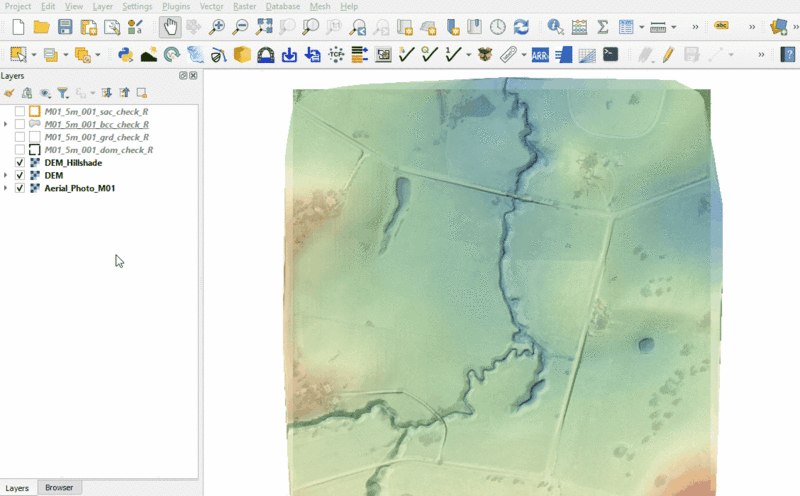Click the Refresh map icon

click(521, 27)
